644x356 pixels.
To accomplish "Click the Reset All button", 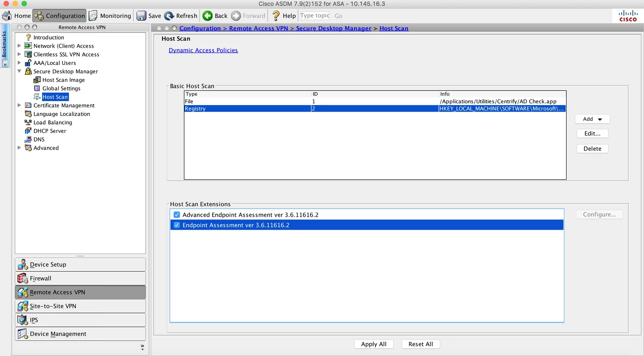I will pos(420,344).
